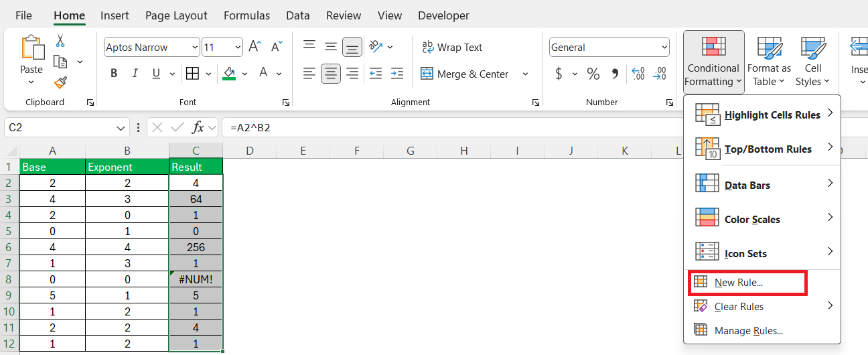Switch to the Data tab

[297, 15]
